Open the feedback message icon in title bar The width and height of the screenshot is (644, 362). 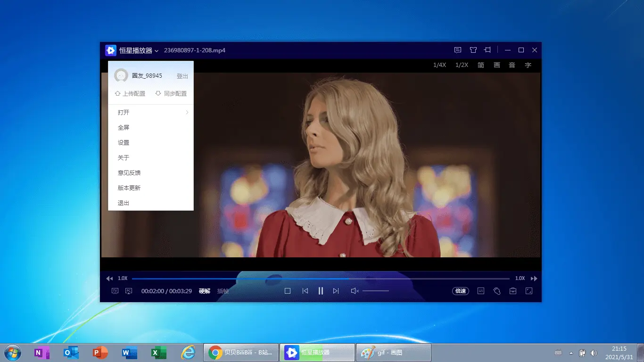[457, 50]
